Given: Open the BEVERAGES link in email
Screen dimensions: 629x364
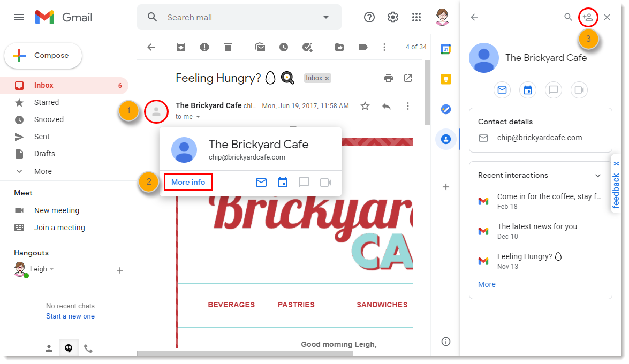Looking at the screenshot, I should tap(231, 305).
